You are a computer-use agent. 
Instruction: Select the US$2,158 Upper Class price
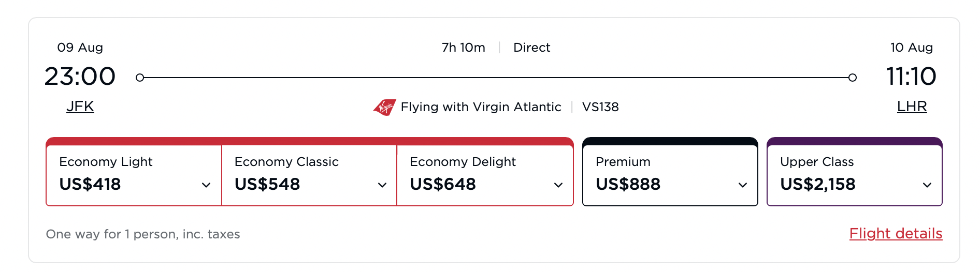pos(817,184)
